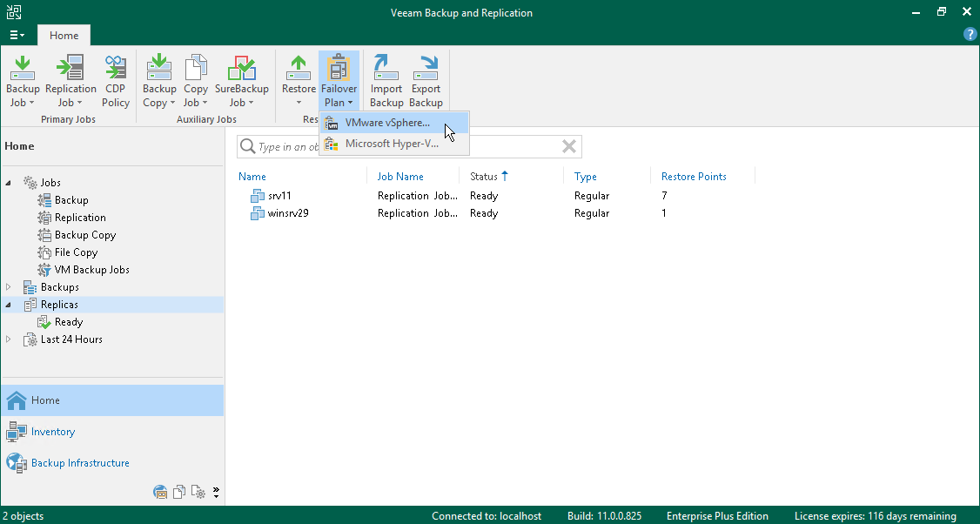
Task: Open the main application menu button
Action: (17, 36)
